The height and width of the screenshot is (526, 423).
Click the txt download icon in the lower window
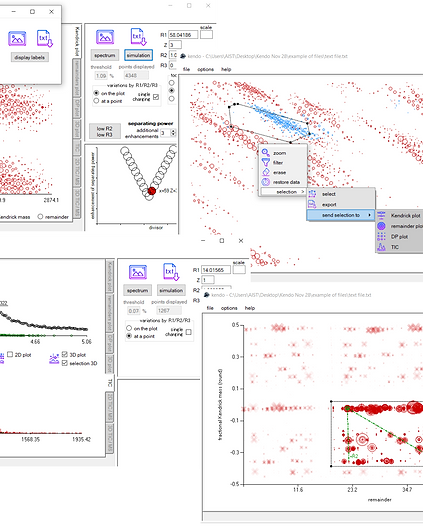[171, 272]
